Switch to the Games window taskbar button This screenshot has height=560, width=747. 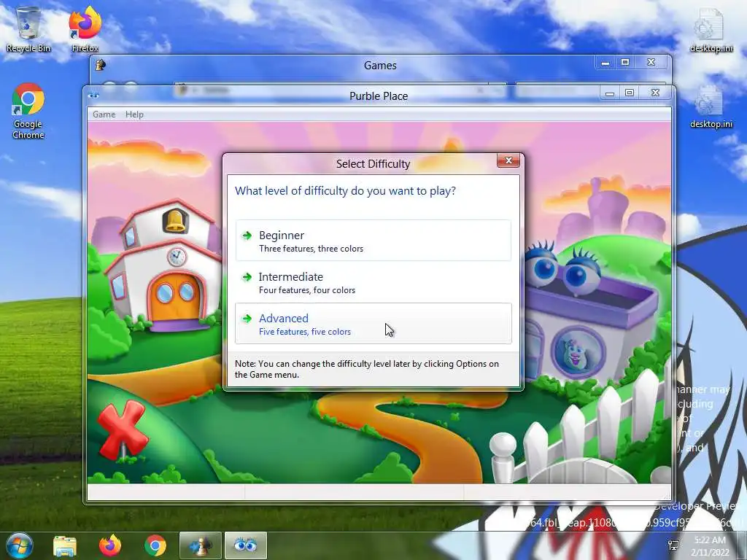point(200,545)
